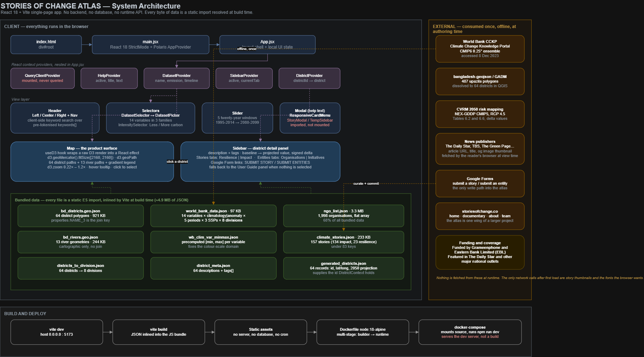Click the storiesofchange.co box

point(480,216)
